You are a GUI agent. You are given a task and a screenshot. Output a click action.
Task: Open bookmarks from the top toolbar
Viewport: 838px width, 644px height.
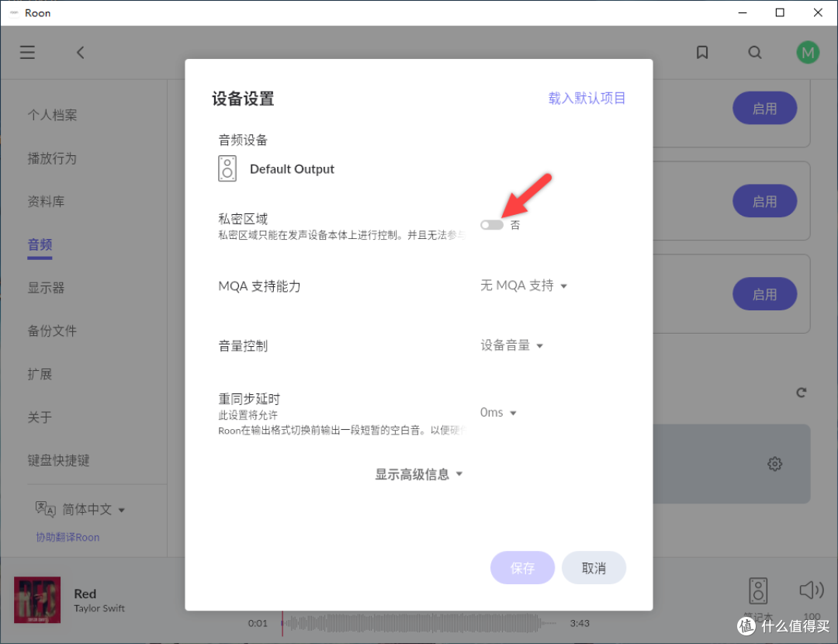[702, 52]
